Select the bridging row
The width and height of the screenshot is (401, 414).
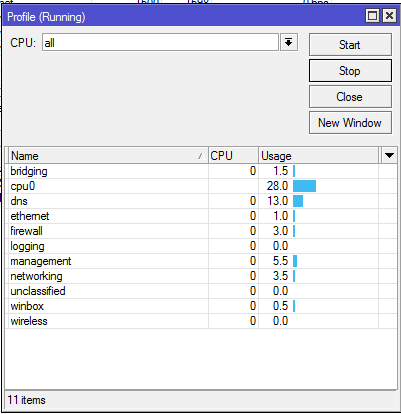(201, 171)
